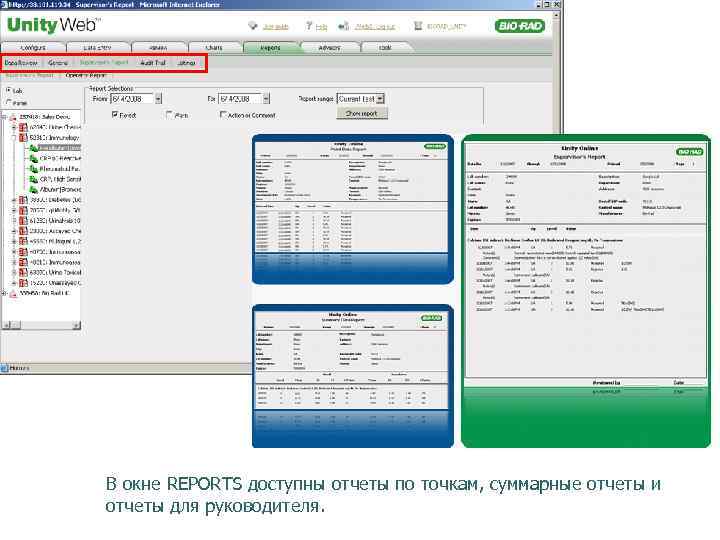The width and height of the screenshot is (720, 540).
Task: Open the From date dropdown arrow
Action: [x=158, y=99]
